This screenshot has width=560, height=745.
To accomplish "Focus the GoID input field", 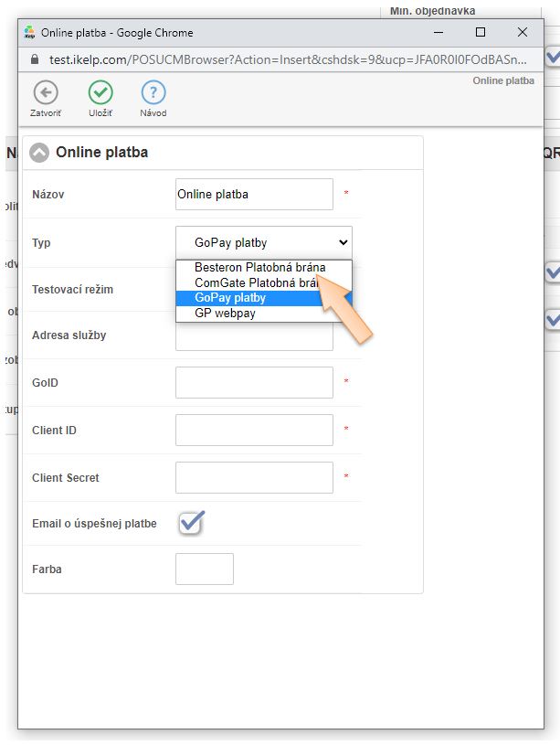I will point(254,382).
